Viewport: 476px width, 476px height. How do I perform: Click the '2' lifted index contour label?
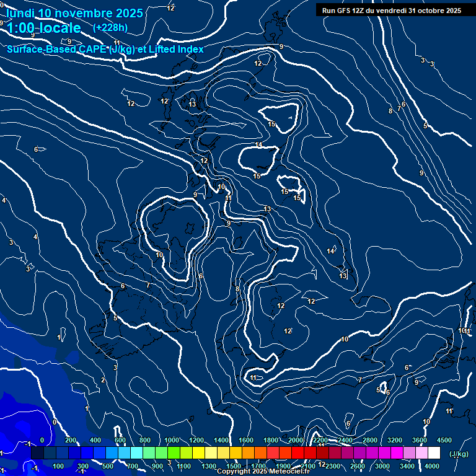pyautogui.click(x=103, y=380)
